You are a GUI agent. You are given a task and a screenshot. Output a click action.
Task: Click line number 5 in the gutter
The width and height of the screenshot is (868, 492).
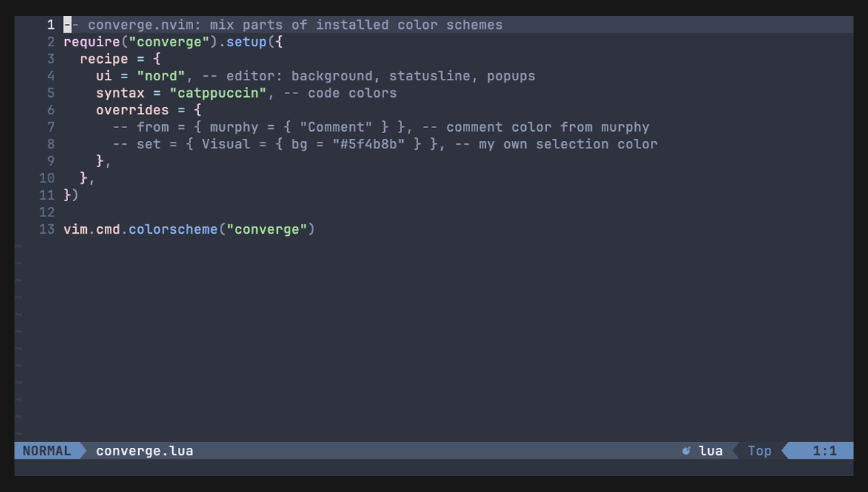pos(51,93)
